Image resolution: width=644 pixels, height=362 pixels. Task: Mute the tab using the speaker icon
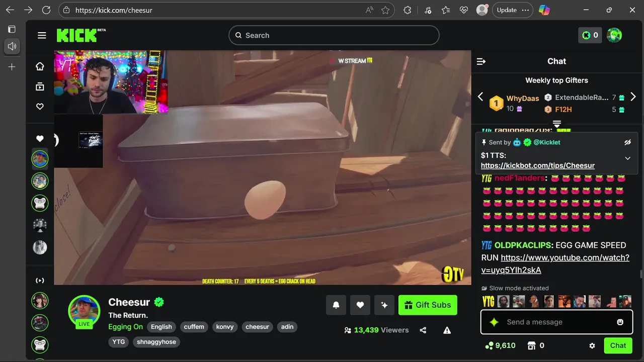[12, 46]
